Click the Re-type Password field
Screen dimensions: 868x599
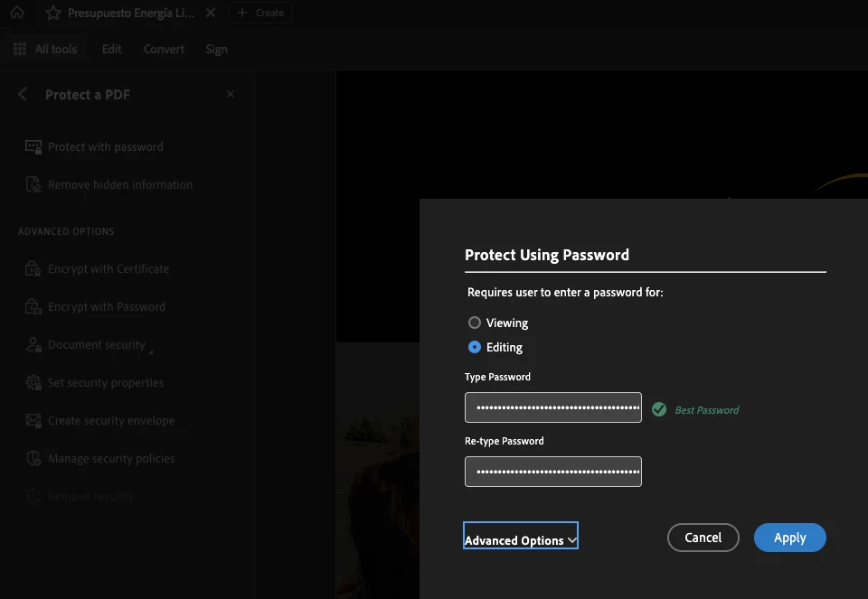(x=553, y=472)
